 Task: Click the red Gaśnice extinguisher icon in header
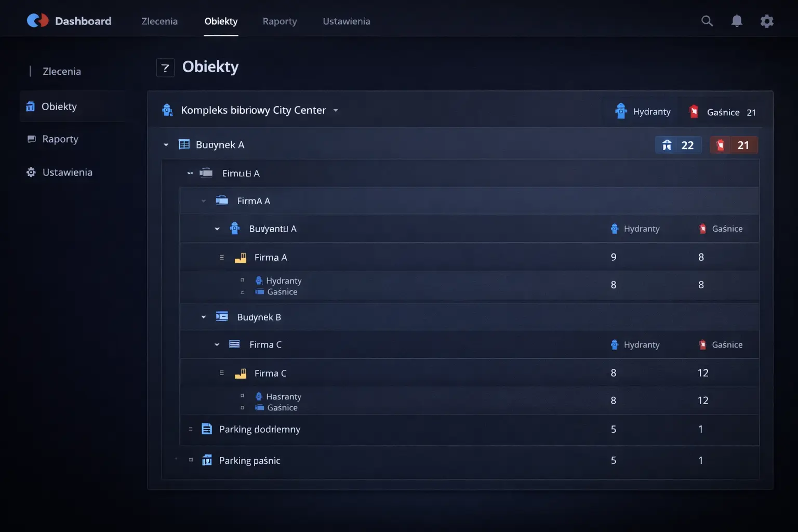point(694,112)
